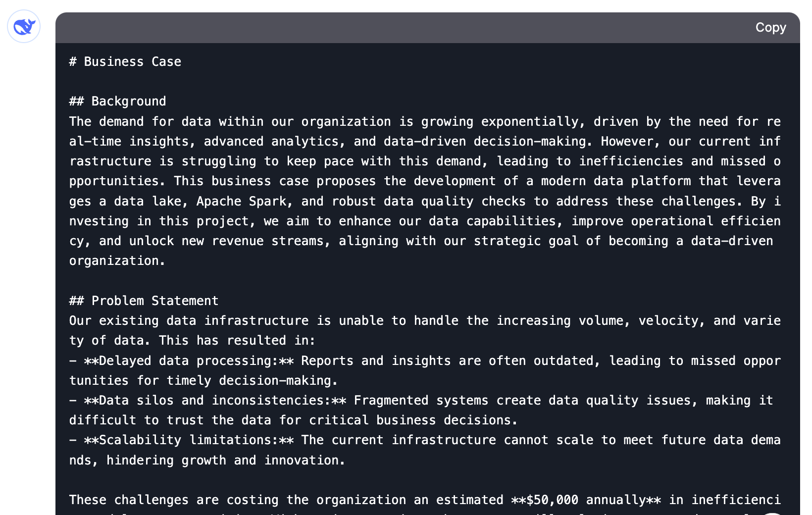Screen dimensions: 812x515
Task: Click the Copy button on the code block
Action: 770,28
